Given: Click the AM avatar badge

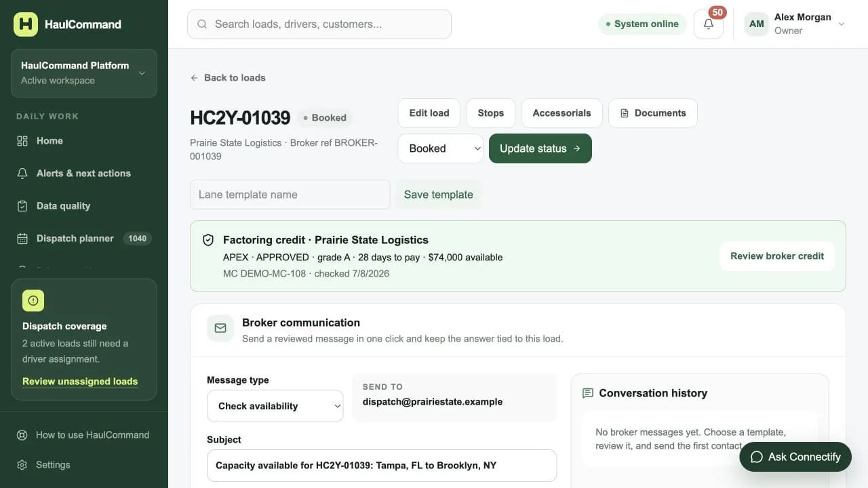Looking at the screenshot, I should (757, 24).
